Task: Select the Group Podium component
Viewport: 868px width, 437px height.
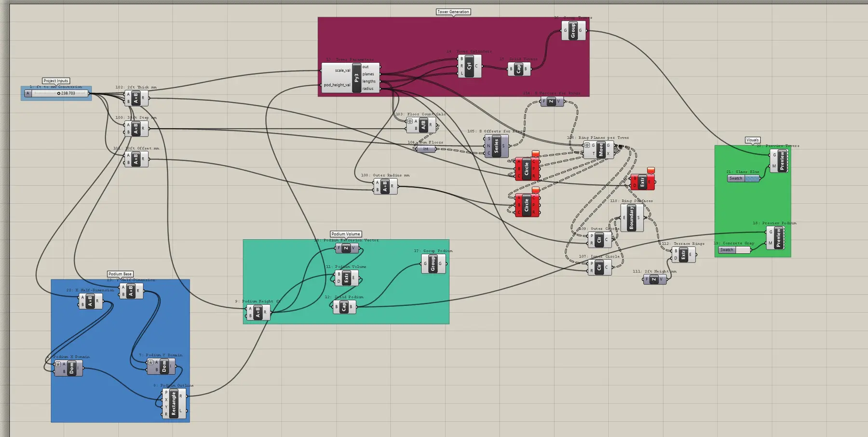Action: tap(433, 263)
